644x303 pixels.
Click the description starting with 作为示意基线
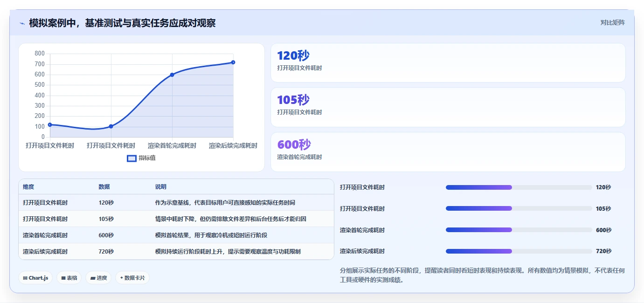pyautogui.click(x=225, y=203)
